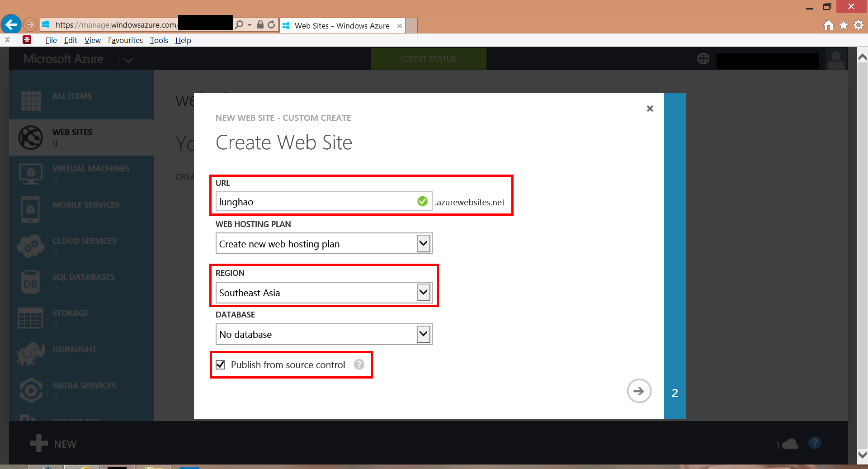Click the .azurewebsites.net suffix text
Image resolution: width=868 pixels, height=469 pixels.
(x=470, y=202)
